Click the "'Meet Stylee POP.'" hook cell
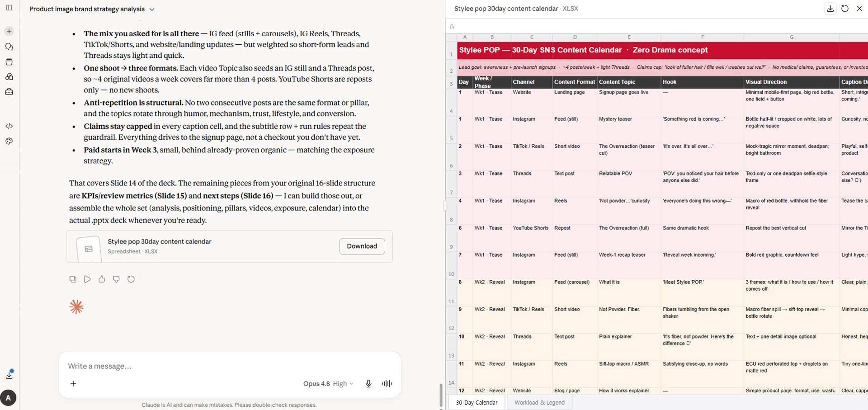868x410 pixels. pos(702,292)
